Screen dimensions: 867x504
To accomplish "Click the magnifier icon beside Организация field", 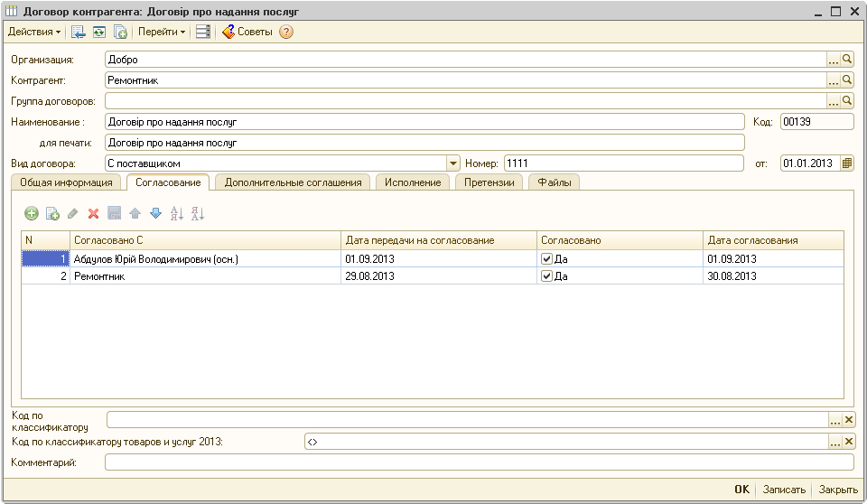I will click(847, 59).
